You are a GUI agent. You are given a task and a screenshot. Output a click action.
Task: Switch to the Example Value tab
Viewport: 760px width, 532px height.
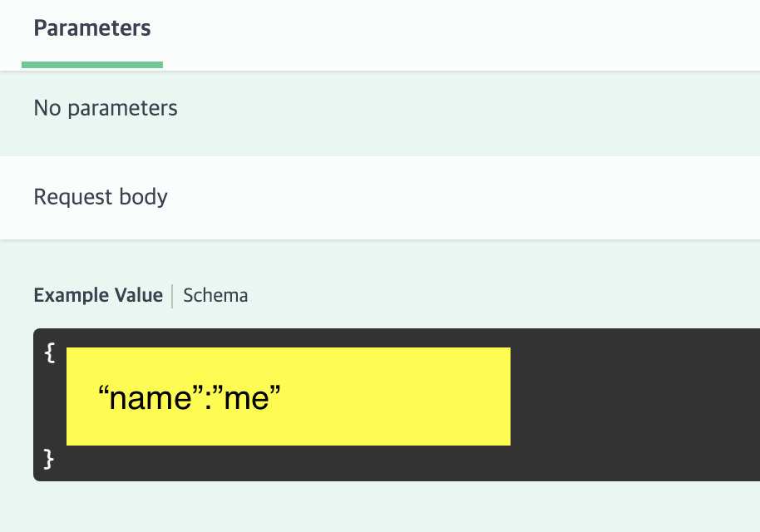pyautogui.click(x=98, y=295)
